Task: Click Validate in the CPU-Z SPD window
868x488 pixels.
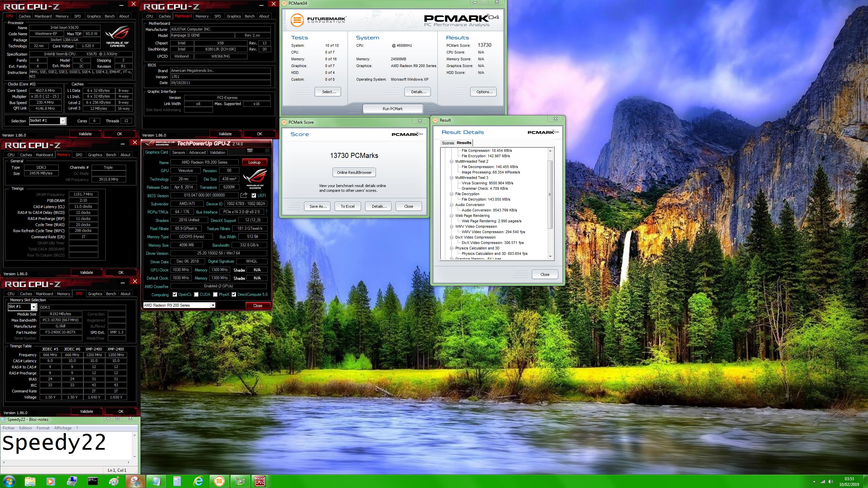Action: pos(86,411)
